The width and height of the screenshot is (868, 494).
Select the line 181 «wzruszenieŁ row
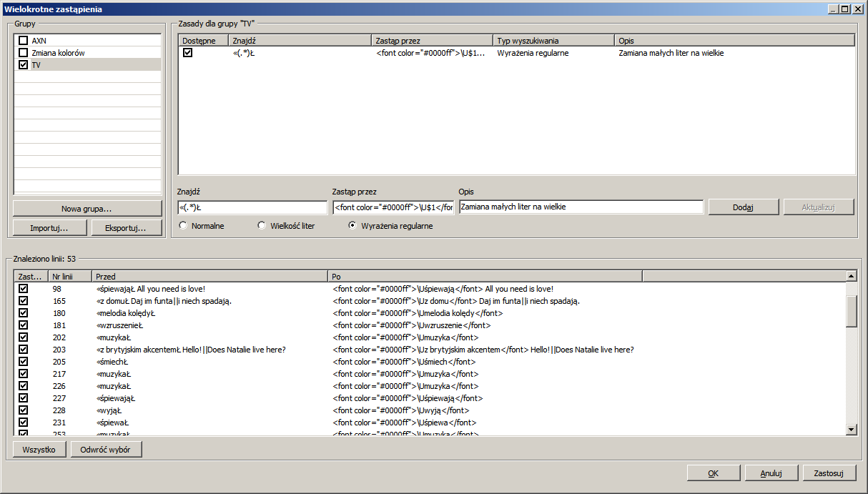click(x=429, y=325)
